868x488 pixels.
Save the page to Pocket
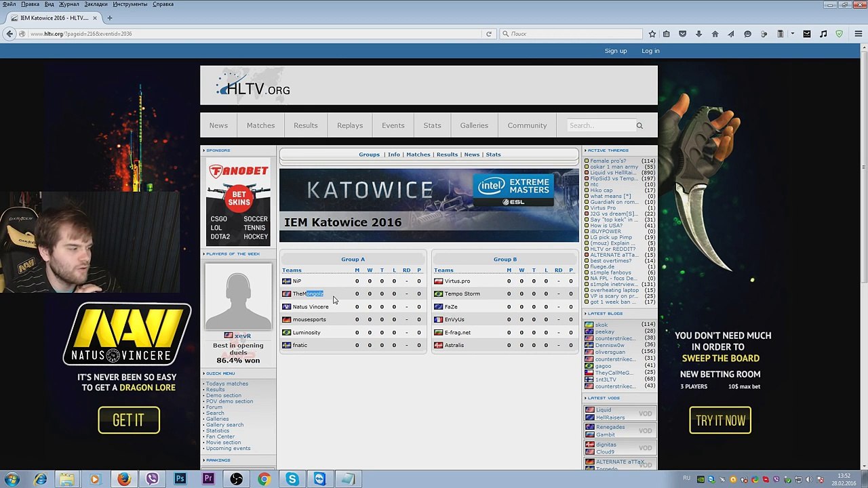(x=683, y=34)
